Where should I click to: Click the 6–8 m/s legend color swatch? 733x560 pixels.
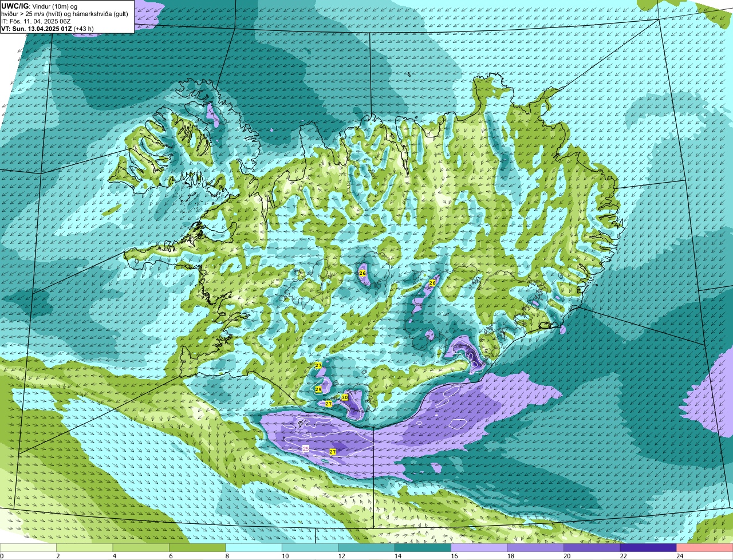(198, 548)
